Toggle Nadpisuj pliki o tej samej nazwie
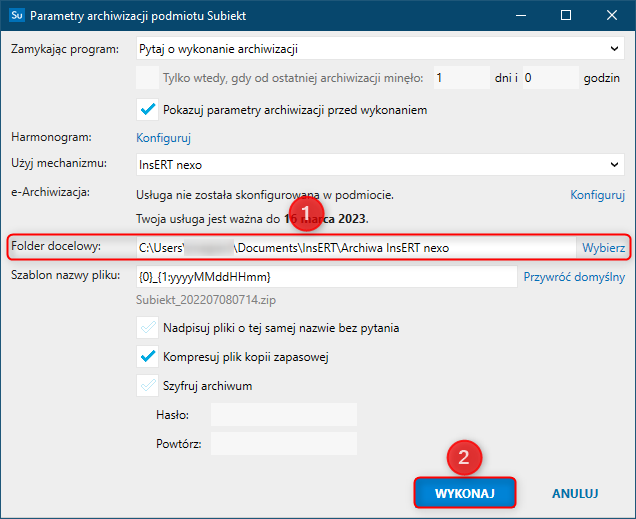This screenshot has height=519, width=636. 147,328
